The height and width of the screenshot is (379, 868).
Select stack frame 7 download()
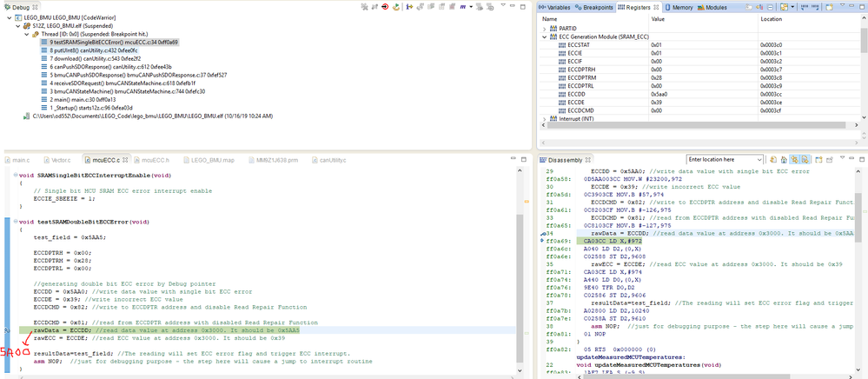click(90, 58)
